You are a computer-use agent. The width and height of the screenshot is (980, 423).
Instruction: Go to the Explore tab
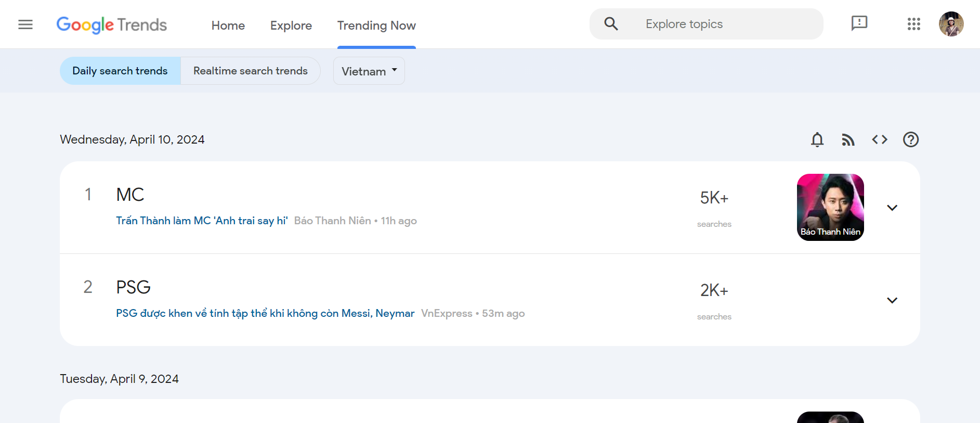click(x=291, y=25)
